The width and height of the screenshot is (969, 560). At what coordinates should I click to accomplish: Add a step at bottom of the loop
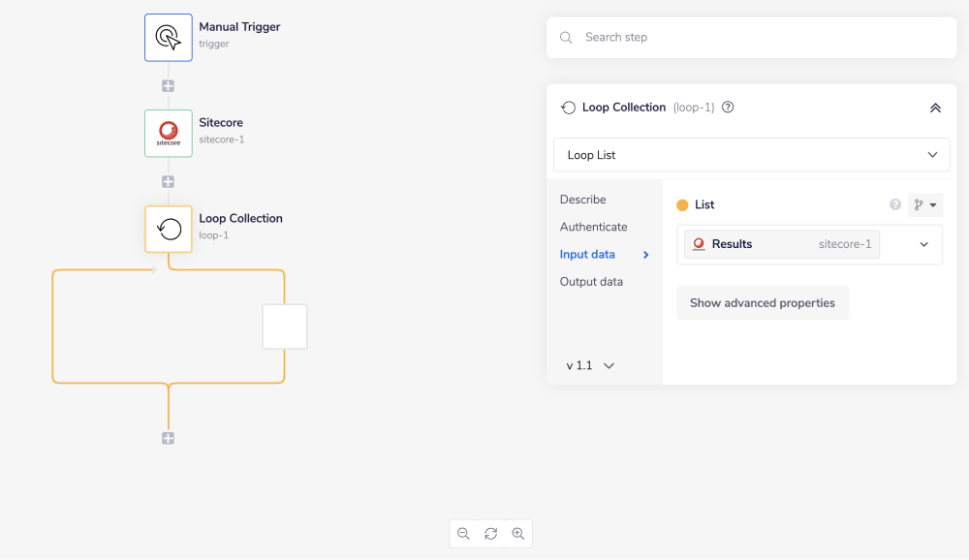point(168,438)
